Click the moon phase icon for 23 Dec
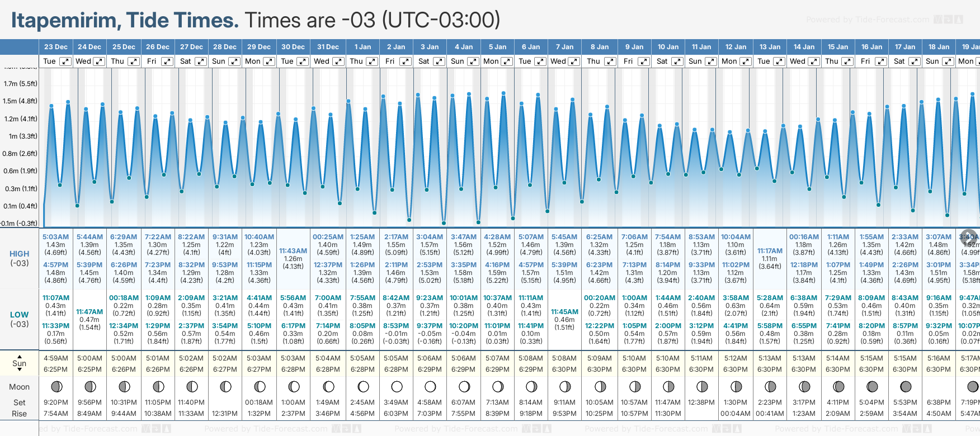980x436 pixels. pos(56,386)
